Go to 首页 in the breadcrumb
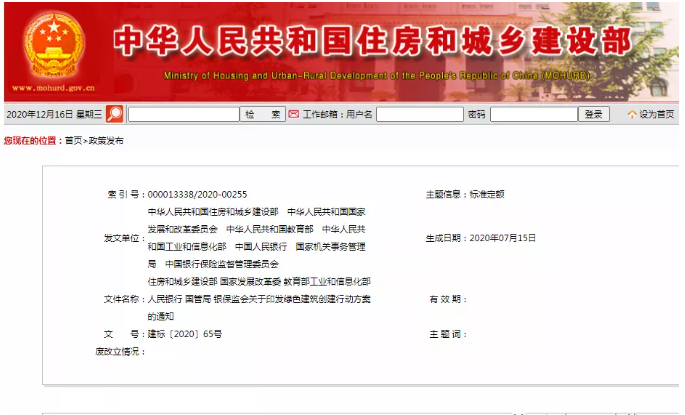 [x=73, y=141]
